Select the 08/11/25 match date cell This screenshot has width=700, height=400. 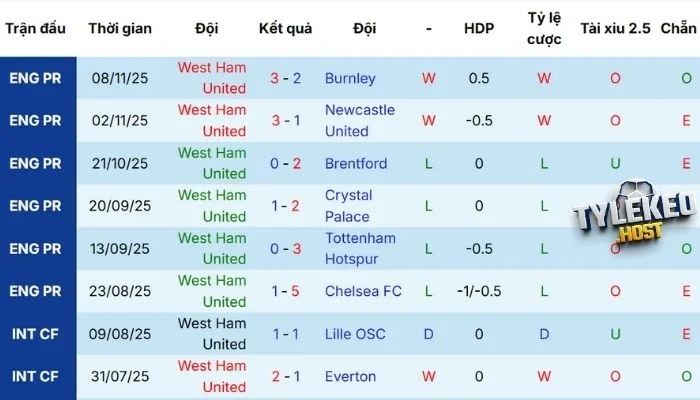120,78
